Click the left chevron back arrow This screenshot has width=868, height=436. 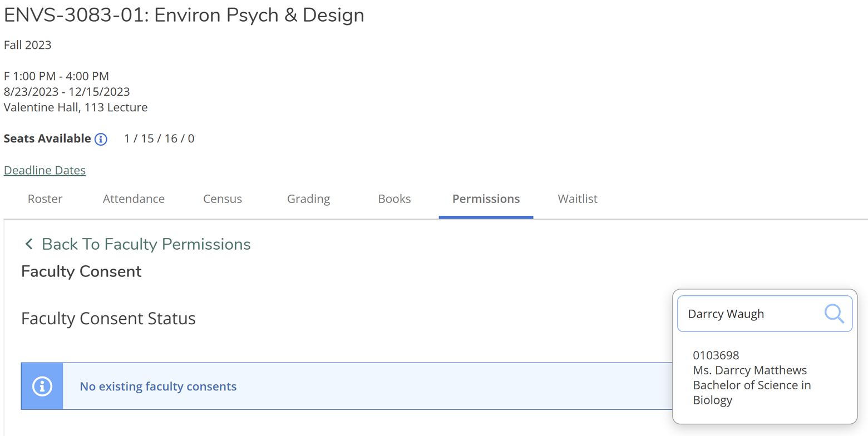click(x=29, y=244)
